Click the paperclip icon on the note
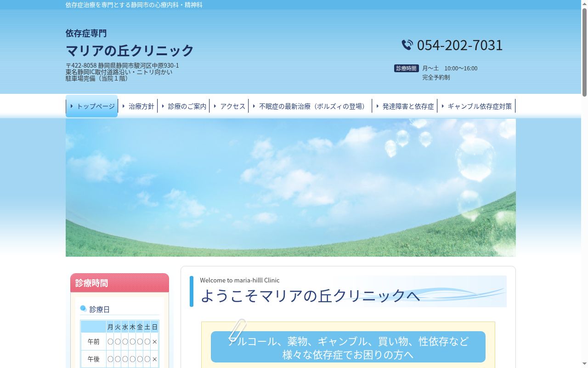The width and height of the screenshot is (588, 368). pos(237,330)
